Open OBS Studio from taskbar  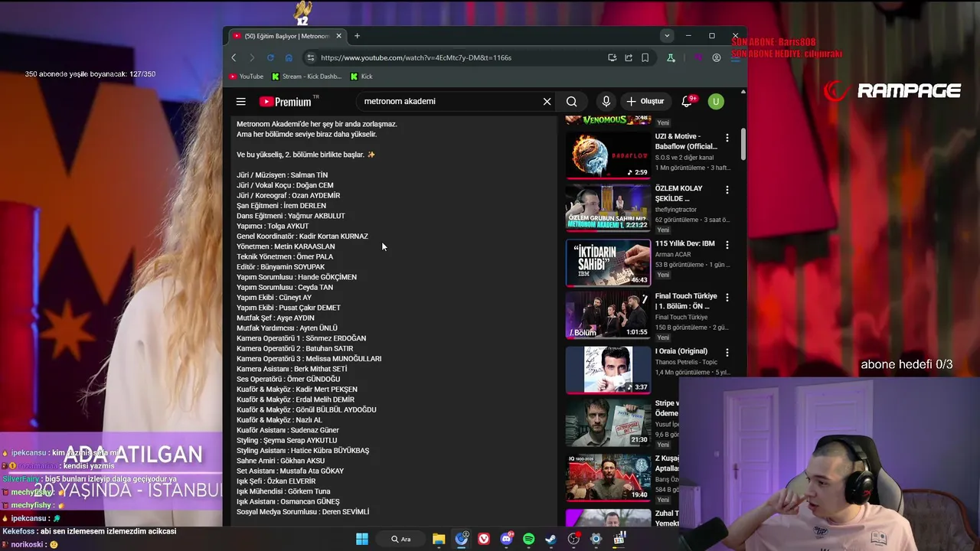[x=573, y=539]
